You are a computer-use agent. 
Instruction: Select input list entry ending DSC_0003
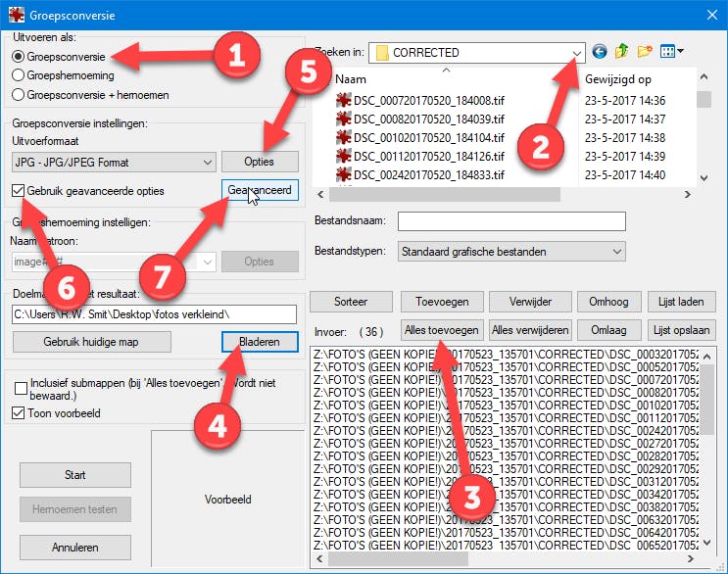[506, 355]
